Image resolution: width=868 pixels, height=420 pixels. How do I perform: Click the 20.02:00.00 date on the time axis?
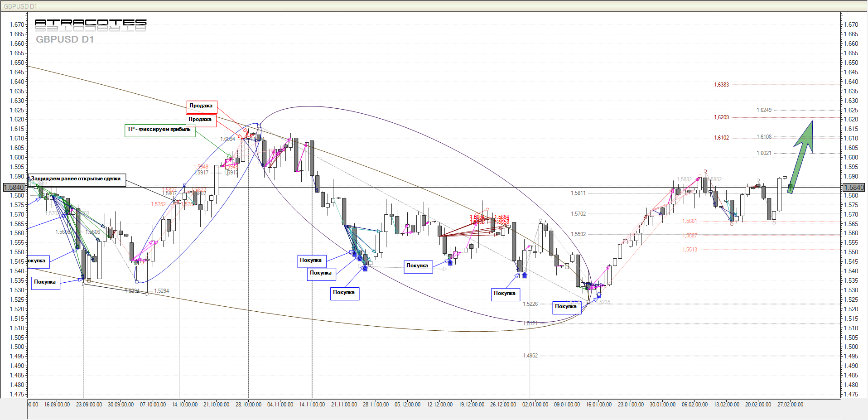pyautogui.click(x=758, y=405)
